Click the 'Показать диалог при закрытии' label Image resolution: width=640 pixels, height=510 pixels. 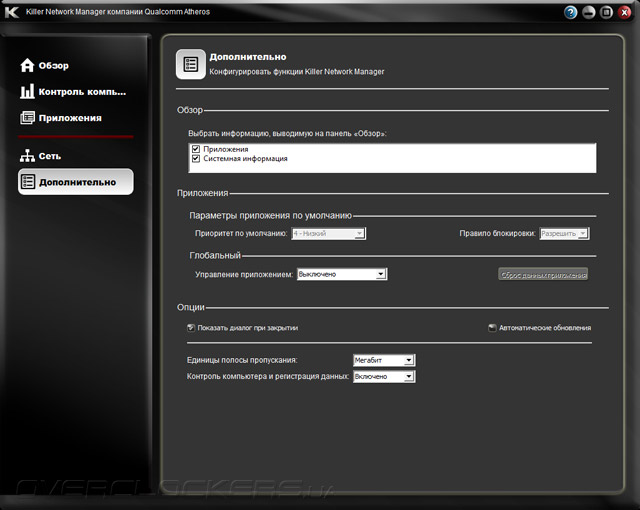point(248,328)
